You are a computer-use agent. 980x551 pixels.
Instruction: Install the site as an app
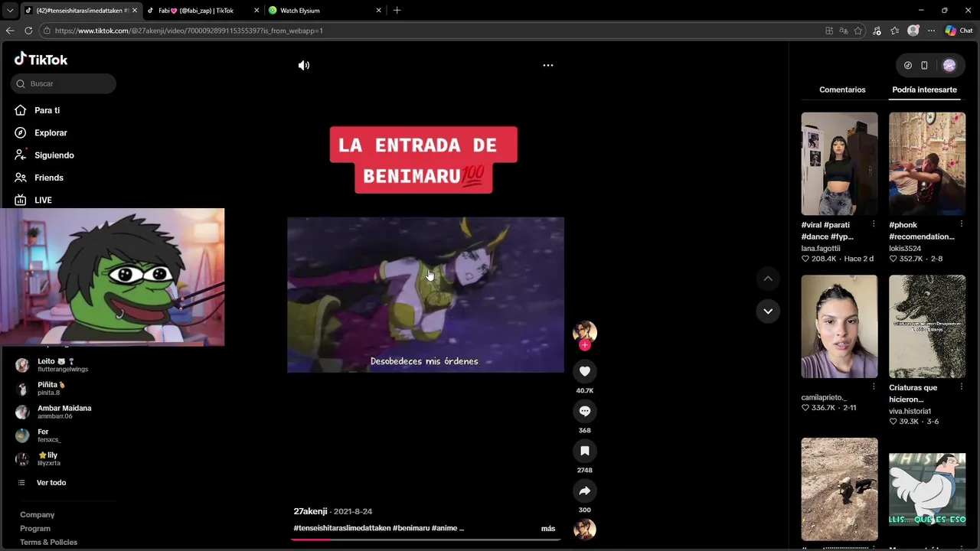(x=829, y=31)
